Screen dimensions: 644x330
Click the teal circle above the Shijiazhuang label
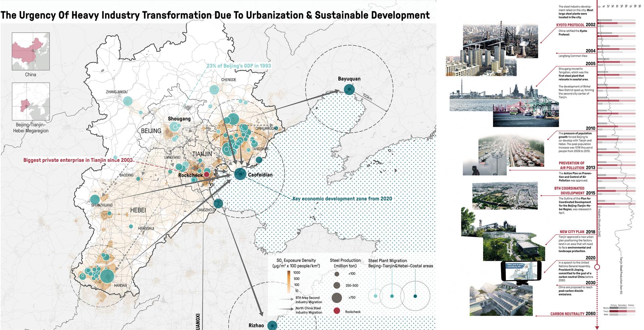coord(95,199)
